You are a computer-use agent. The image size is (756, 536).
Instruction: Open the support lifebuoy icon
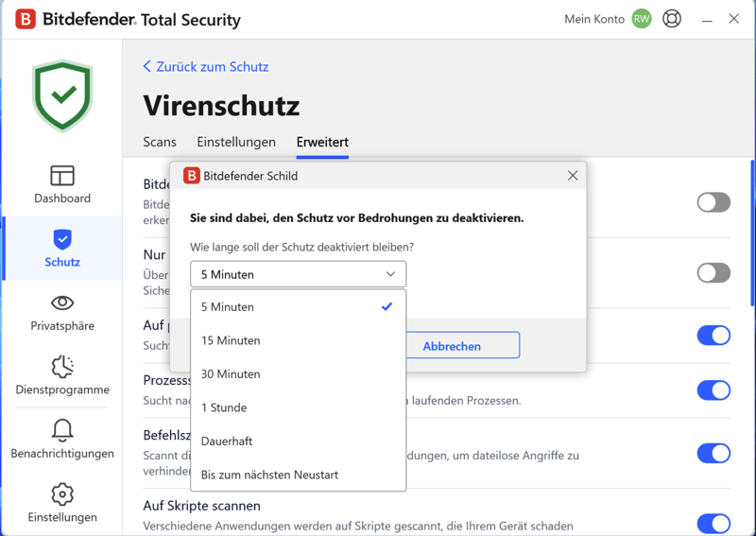click(672, 19)
